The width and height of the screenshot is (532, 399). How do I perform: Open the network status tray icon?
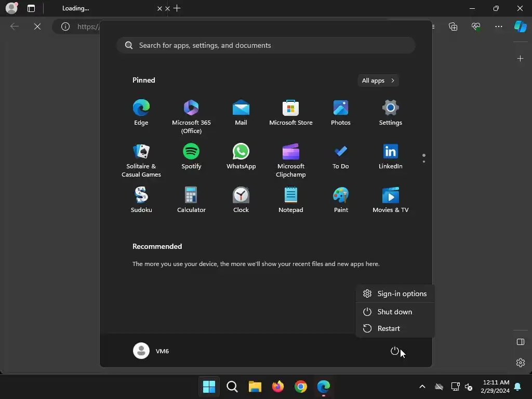coord(455,387)
